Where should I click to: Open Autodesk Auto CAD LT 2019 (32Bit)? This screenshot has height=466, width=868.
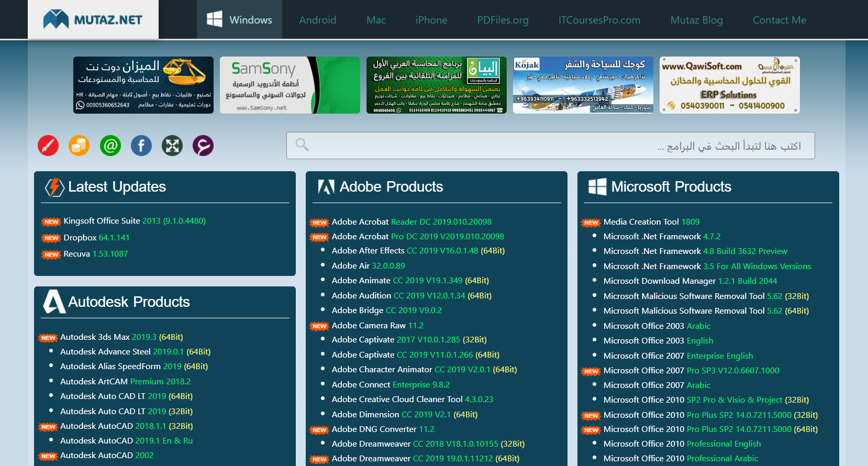point(126,412)
